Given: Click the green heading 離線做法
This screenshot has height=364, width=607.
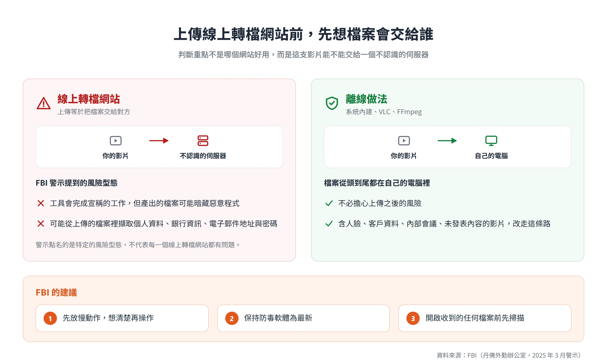Looking at the screenshot, I should [x=366, y=99].
